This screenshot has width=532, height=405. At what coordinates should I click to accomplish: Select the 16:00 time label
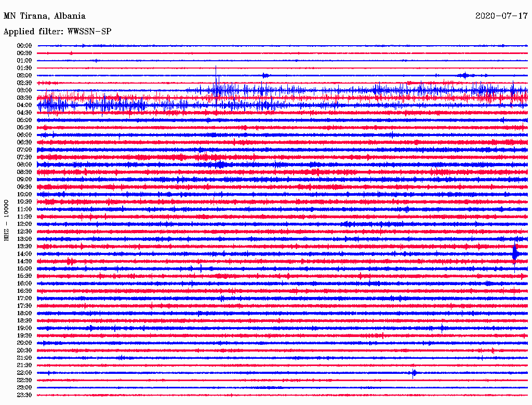[x=24, y=283]
